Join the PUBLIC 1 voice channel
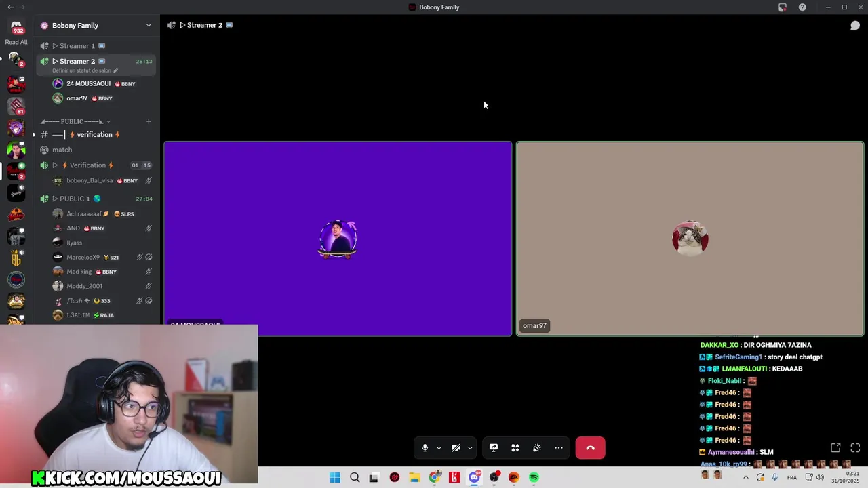Screen dimensions: 868x488 tap(96, 199)
